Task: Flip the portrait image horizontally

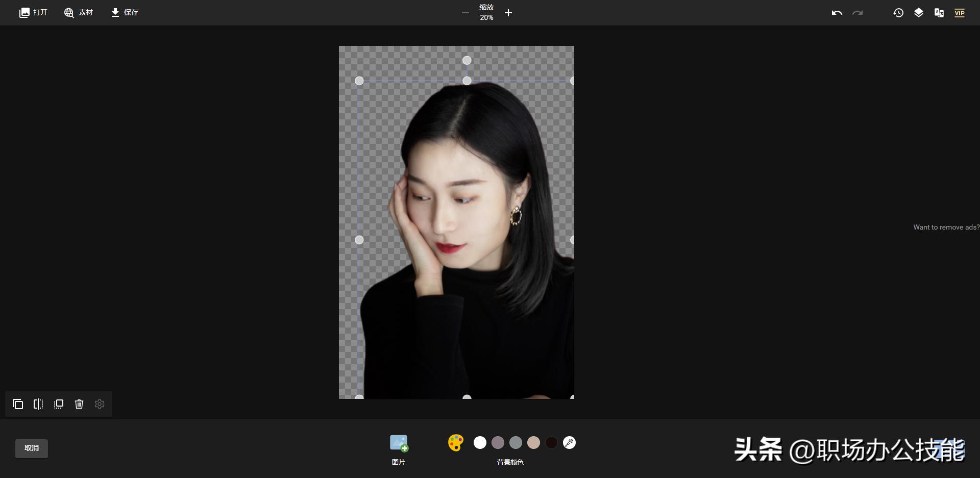Action: (x=38, y=404)
